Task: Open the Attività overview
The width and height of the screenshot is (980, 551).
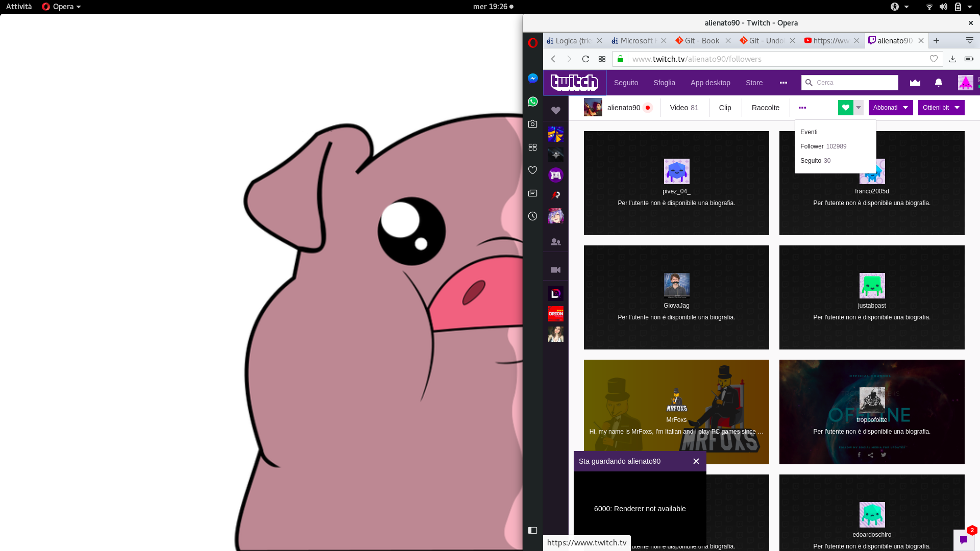Action: (19, 7)
